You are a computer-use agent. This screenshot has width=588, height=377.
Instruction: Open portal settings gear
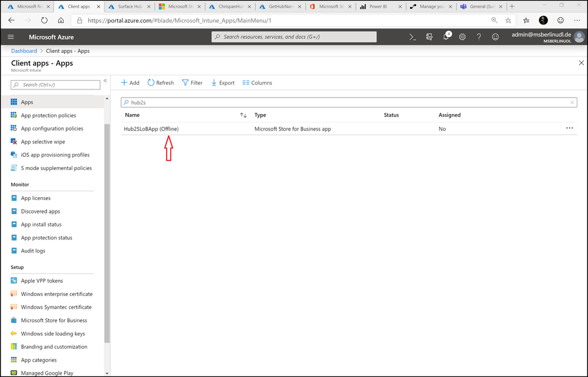click(x=463, y=36)
